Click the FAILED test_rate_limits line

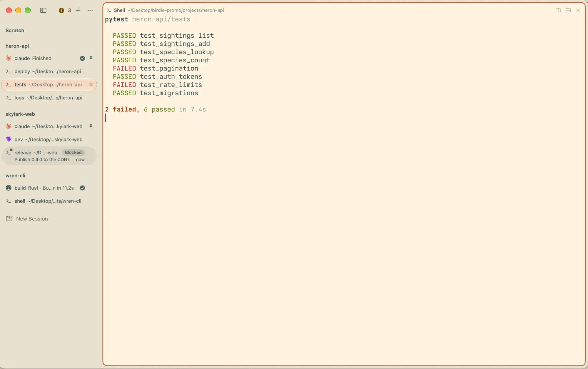pos(157,85)
